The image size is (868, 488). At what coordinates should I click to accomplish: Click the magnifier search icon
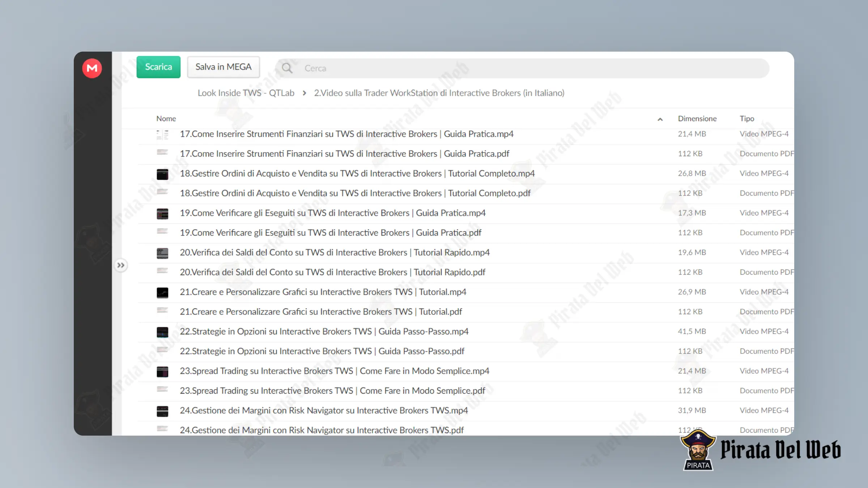point(287,68)
